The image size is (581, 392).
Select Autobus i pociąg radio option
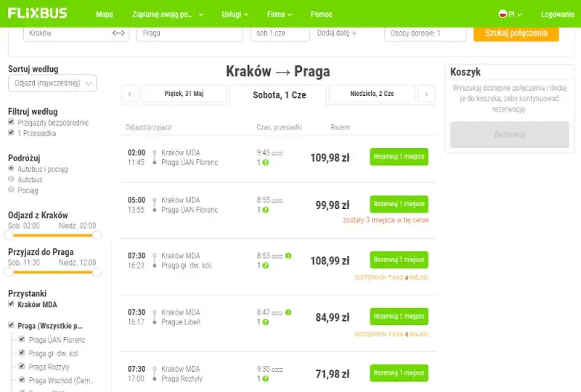(x=11, y=168)
